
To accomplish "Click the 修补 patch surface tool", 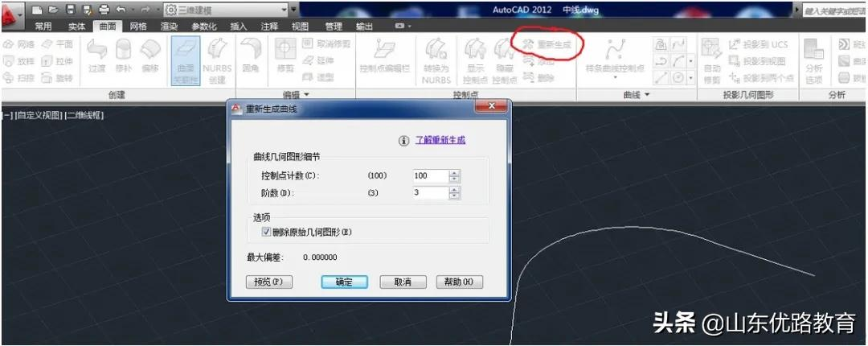I will (x=124, y=56).
